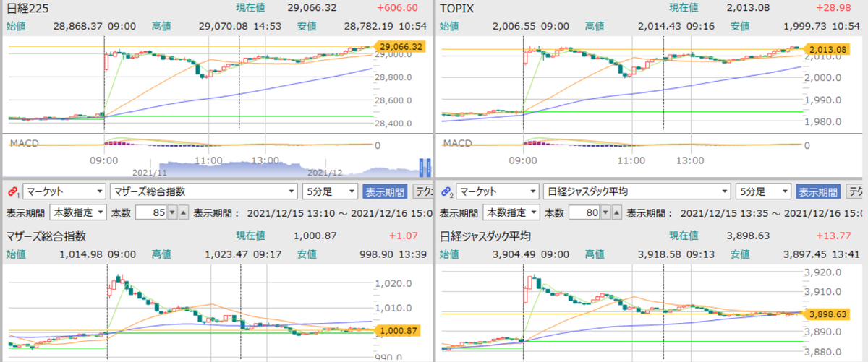The width and height of the screenshot is (868, 362).
Task: Open the マーケット dropdown beside link icon 2
Action: coord(498,191)
